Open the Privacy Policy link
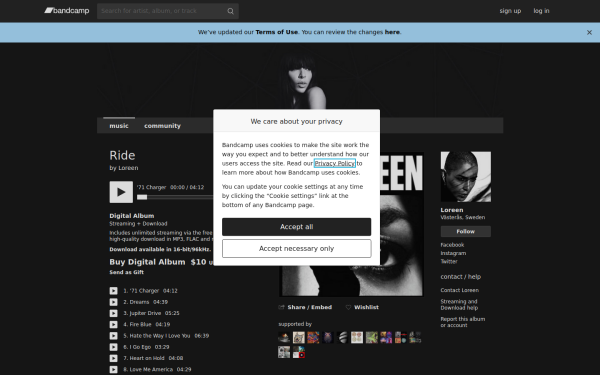Screen dimensions: 600x375 click(334, 163)
